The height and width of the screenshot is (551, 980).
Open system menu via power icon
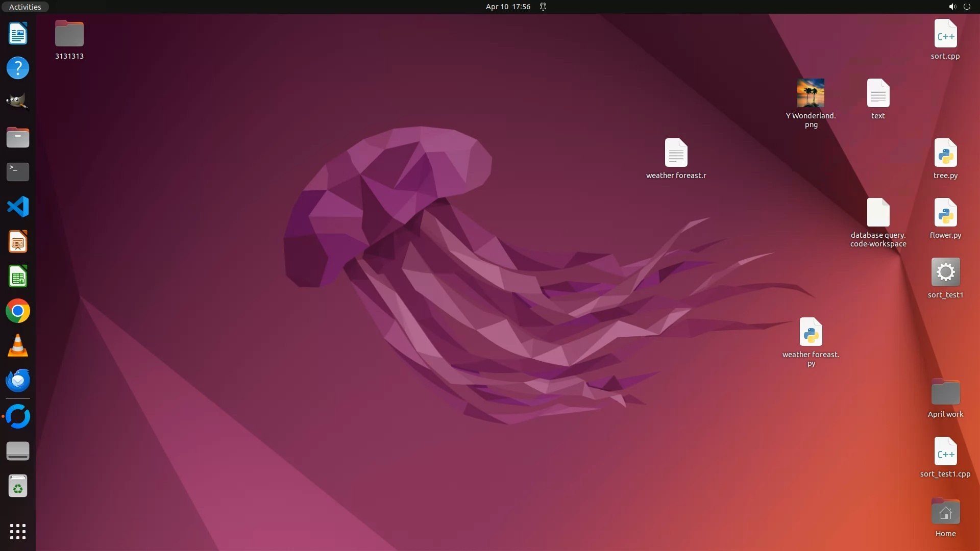[967, 7]
